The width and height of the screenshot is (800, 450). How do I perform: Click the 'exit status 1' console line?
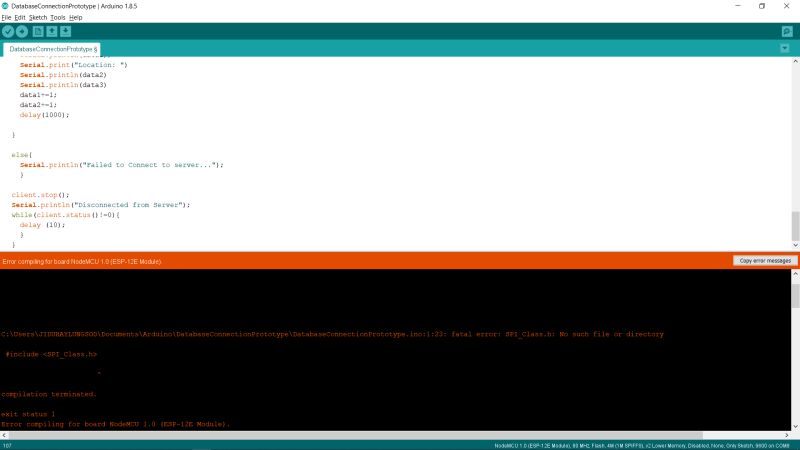coord(28,414)
